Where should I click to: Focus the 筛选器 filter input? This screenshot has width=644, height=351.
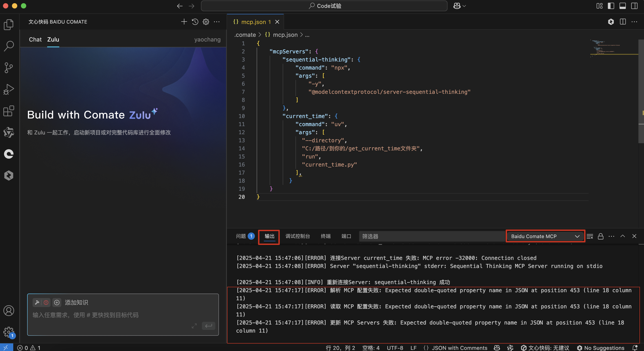(x=432, y=236)
